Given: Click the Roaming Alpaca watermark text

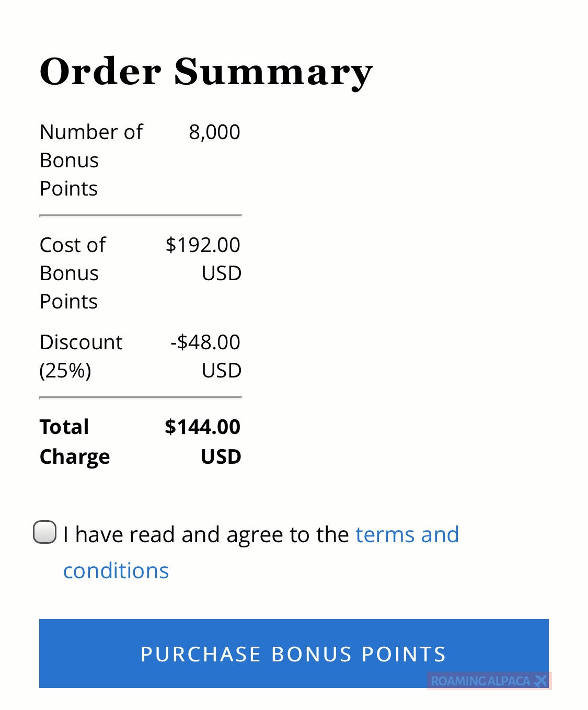Looking at the screenshot, I should pyautogui.click(x=480, y=681).
